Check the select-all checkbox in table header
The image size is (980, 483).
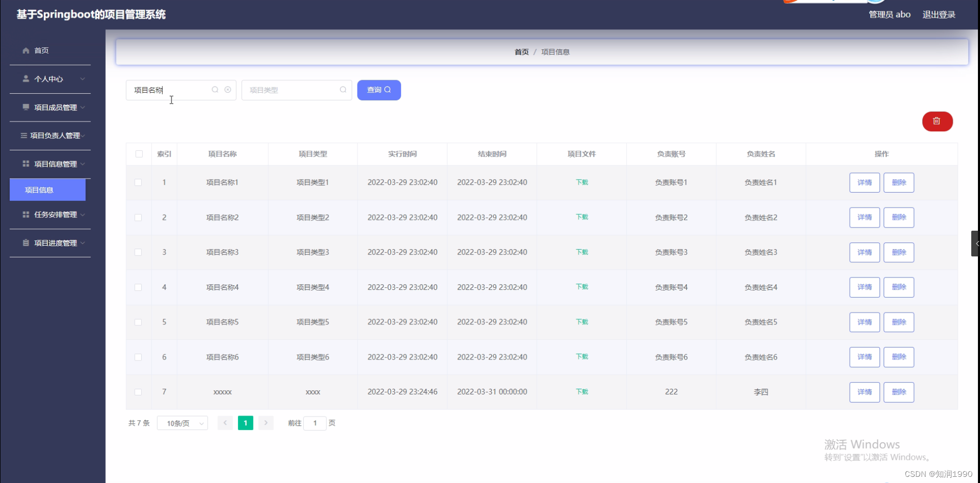(x=138, y=154)
